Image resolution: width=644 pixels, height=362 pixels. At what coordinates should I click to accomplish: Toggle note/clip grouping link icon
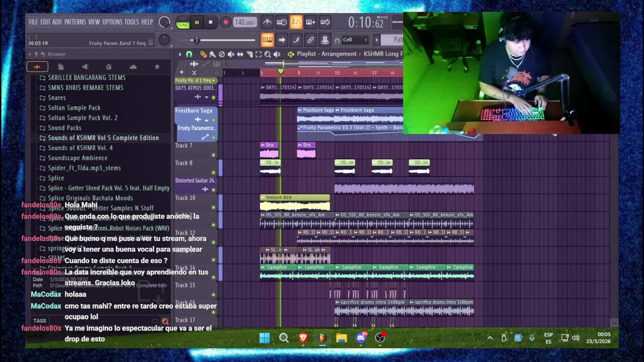(x=310, y=40)
